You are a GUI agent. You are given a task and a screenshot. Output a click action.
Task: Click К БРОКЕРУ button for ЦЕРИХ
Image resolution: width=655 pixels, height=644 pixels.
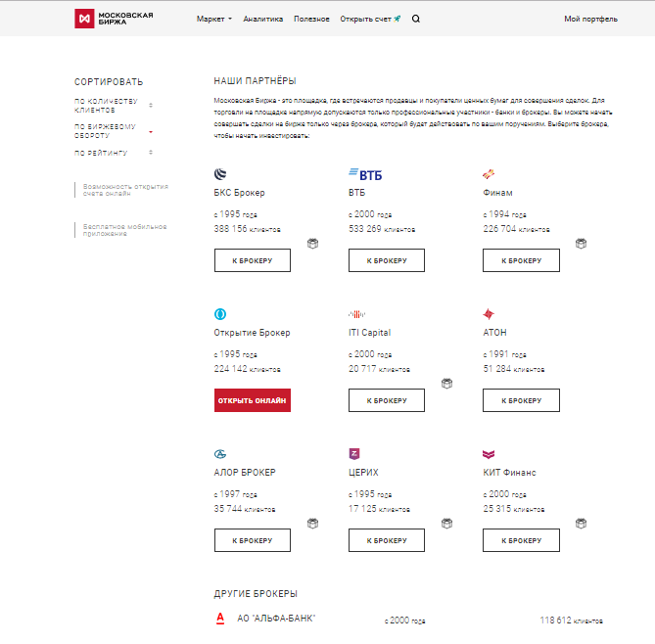[x=387, y=540]
